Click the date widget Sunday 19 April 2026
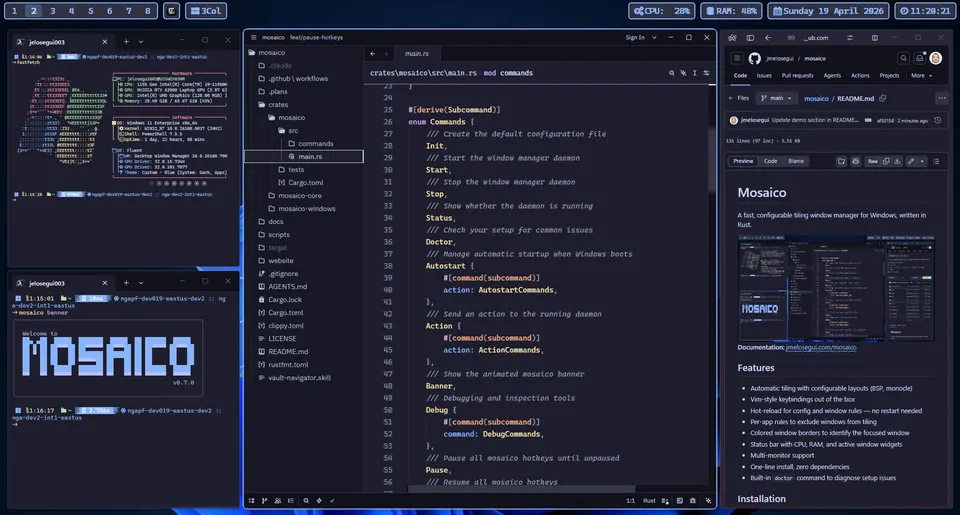Image resolution: width=960 pixels, height=515 pixels. [x=828, y=10]
